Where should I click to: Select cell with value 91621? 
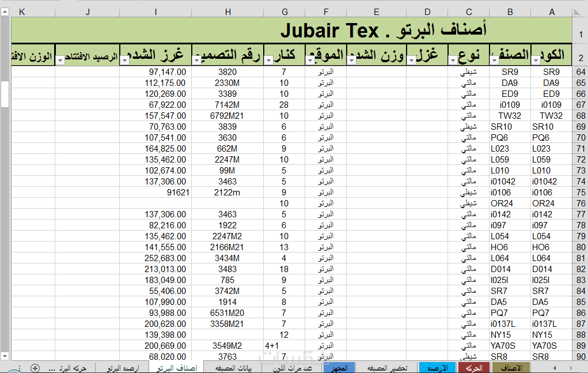[x=155, y=193]
